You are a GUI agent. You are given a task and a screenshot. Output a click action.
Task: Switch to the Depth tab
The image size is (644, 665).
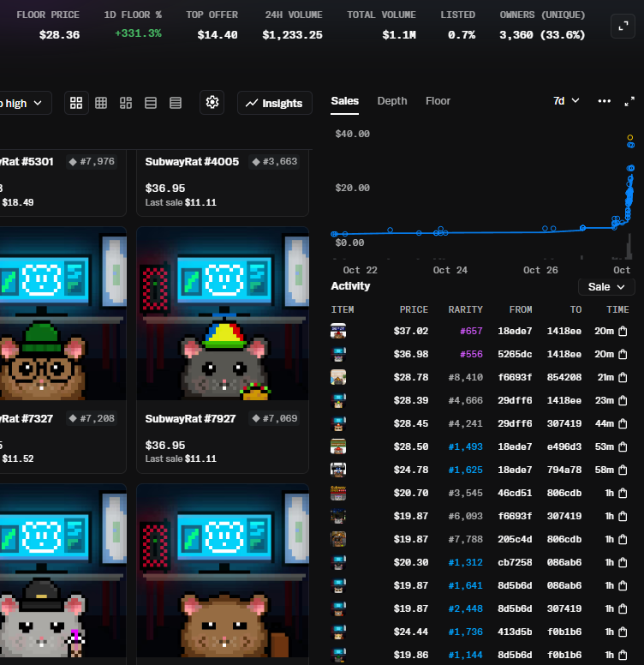[x=392, y=101]
